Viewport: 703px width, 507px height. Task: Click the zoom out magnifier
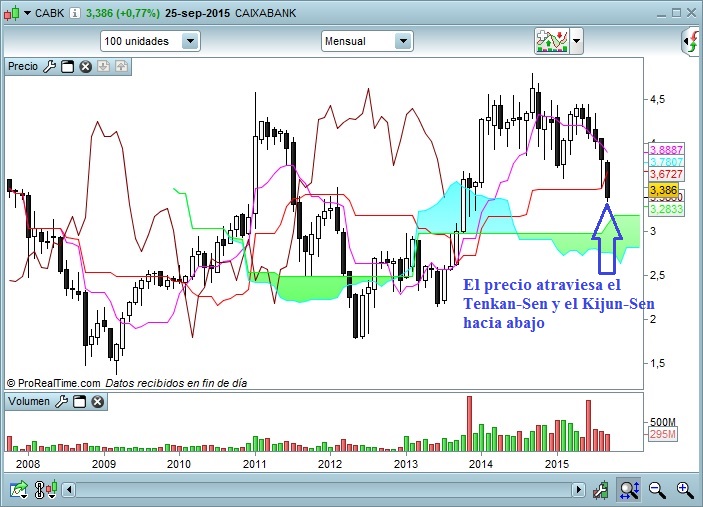click(657, 490)
